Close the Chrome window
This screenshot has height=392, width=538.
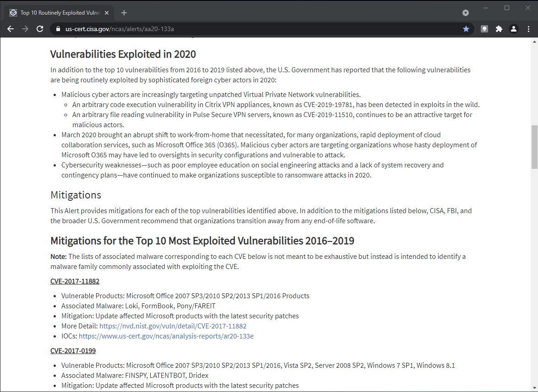(528, 8)
